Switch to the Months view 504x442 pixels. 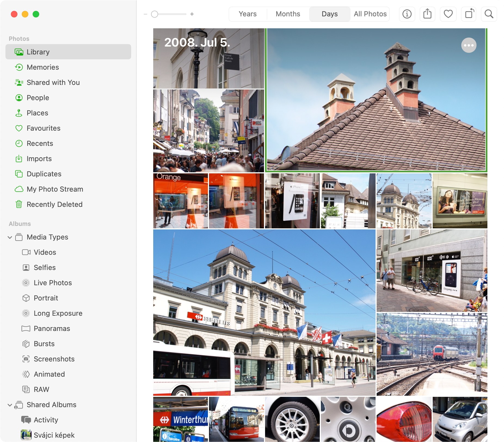(x=288, y=14)
